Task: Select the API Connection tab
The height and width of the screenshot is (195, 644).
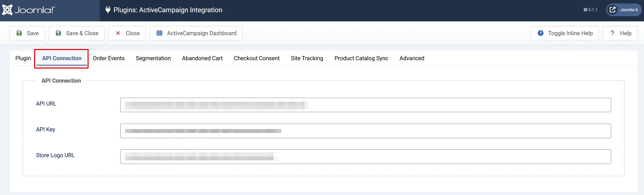Action: point(62,58)
